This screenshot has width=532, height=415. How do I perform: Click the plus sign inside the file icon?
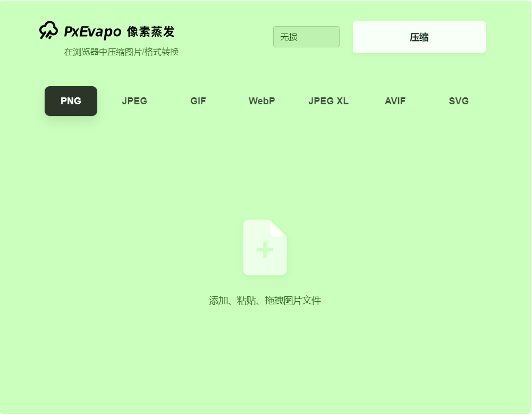[265, 250]
